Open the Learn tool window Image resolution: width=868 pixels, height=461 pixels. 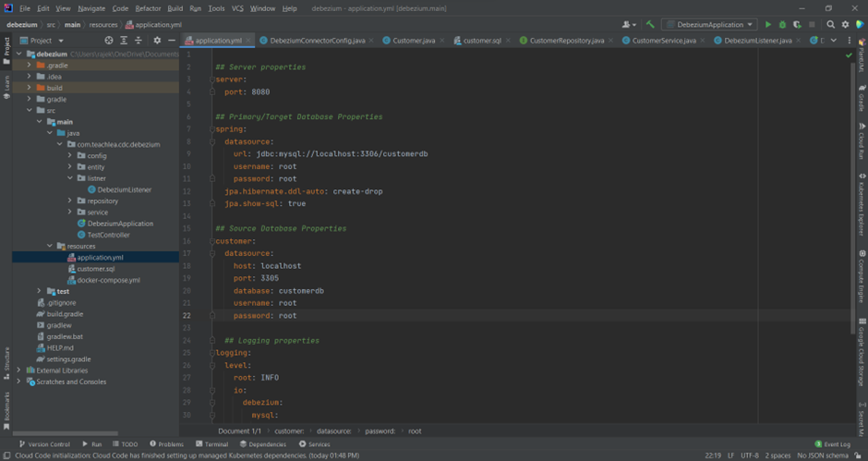coord(6,87)
